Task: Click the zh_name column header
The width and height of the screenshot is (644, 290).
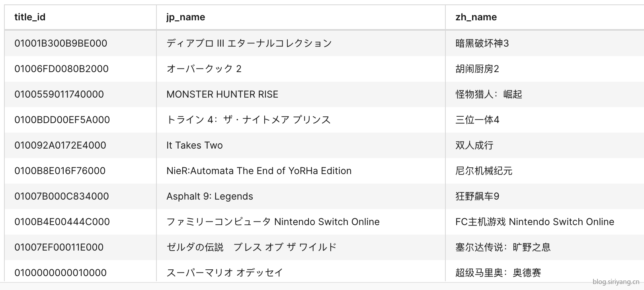Action: [545, 17]
